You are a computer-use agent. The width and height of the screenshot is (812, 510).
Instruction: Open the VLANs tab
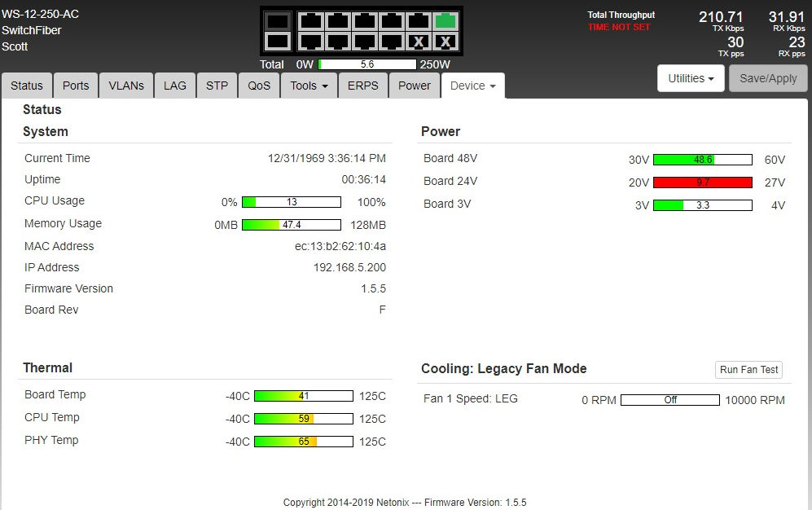[x=126, y=86]
